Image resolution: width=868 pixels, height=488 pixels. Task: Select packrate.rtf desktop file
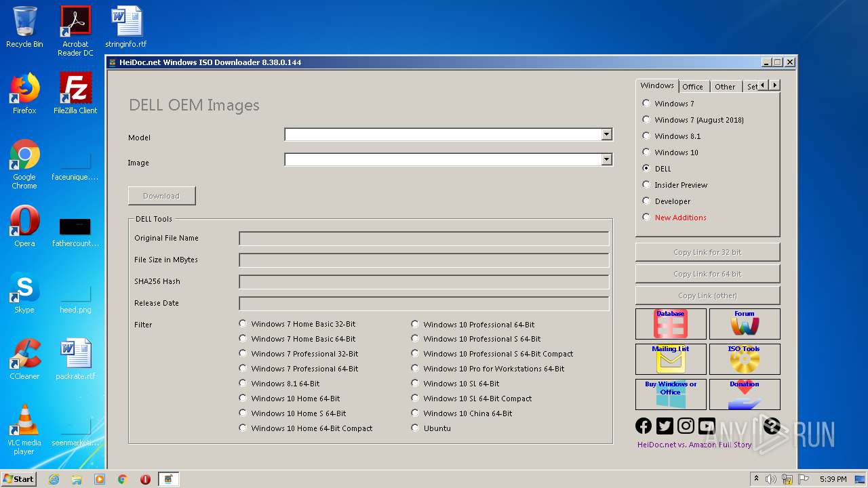tap(75, 359)
